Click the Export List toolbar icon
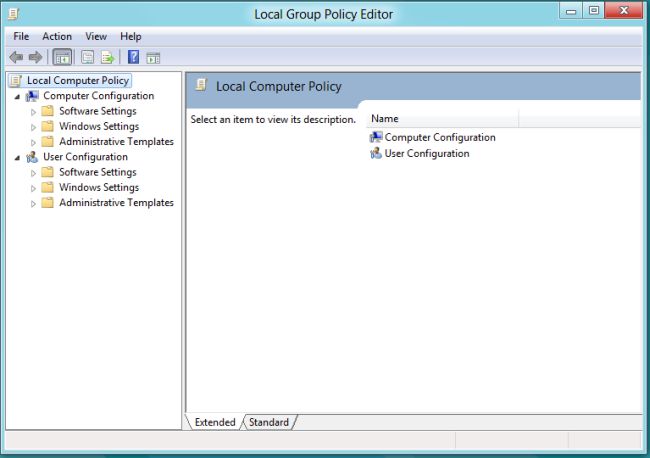This screenshot has height=458, width=650. (x=107, y=57)
